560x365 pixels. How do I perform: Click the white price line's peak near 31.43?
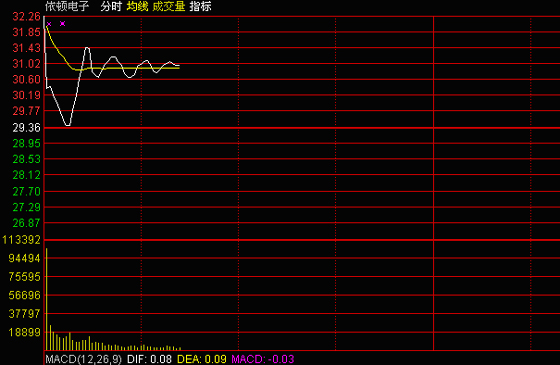(87, 48)
